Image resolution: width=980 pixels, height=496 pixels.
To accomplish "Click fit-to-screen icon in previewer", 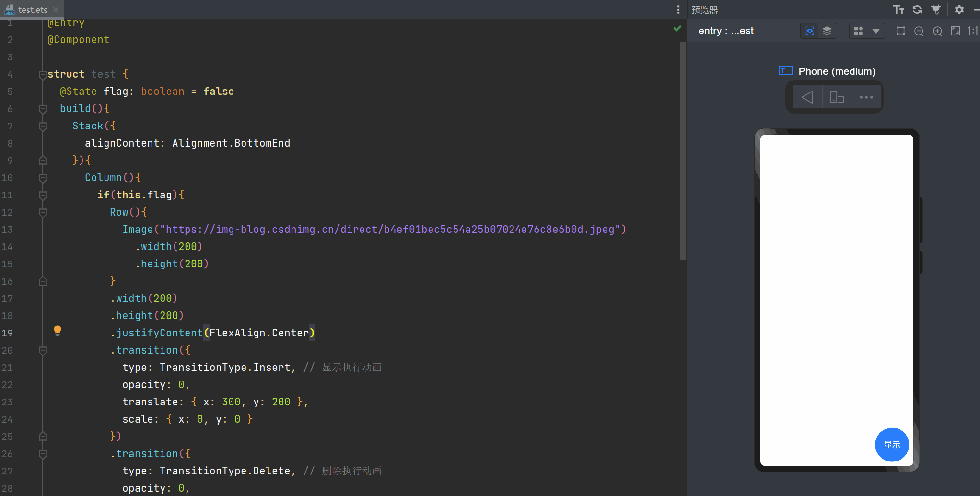I will coord(956,31).
